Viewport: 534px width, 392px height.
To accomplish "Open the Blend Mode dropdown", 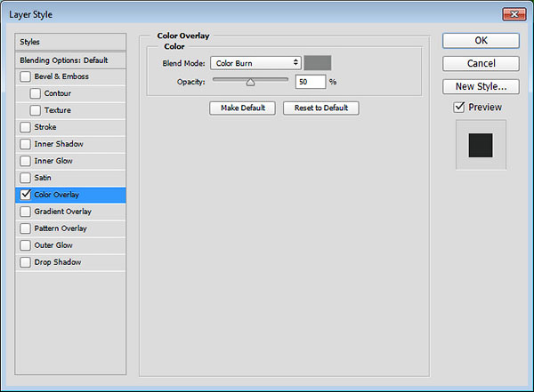I will 255,63.
